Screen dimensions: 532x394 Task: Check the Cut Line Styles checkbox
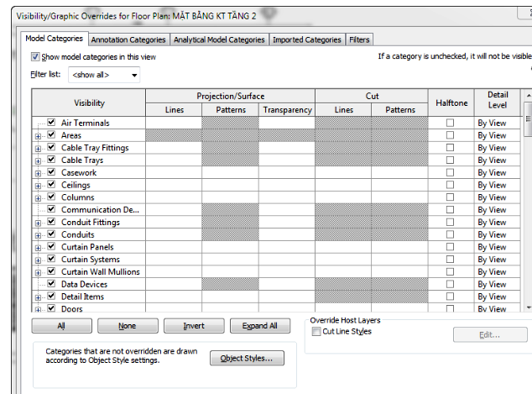[x=316, y=332]
